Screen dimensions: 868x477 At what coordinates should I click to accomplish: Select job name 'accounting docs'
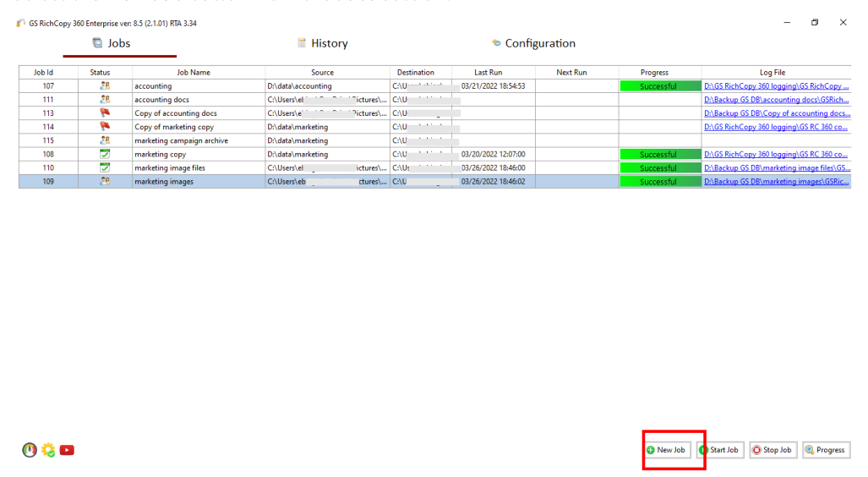coord(161,100)
